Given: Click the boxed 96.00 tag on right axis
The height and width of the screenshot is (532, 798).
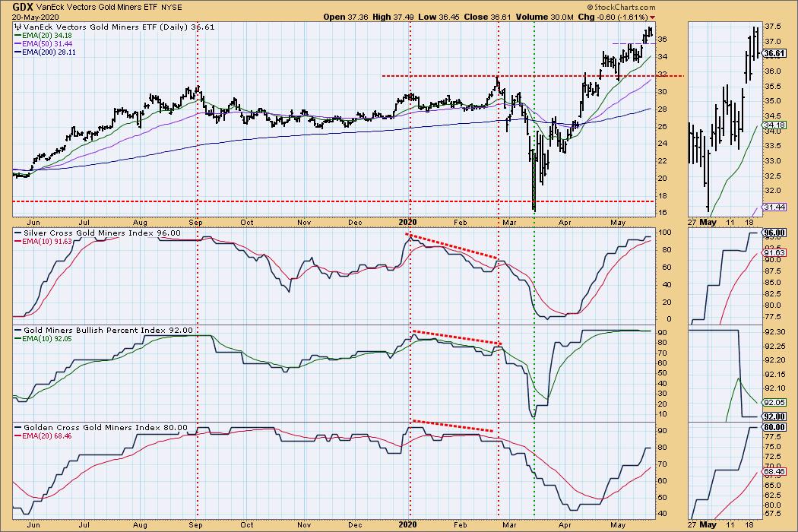Looking at the screenshot, I should (774, 233).
